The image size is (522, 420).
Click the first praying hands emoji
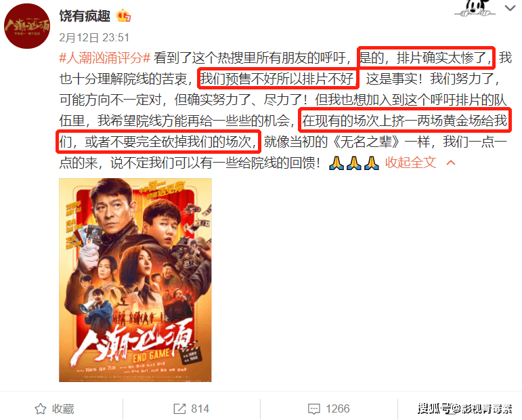[336, 163]
